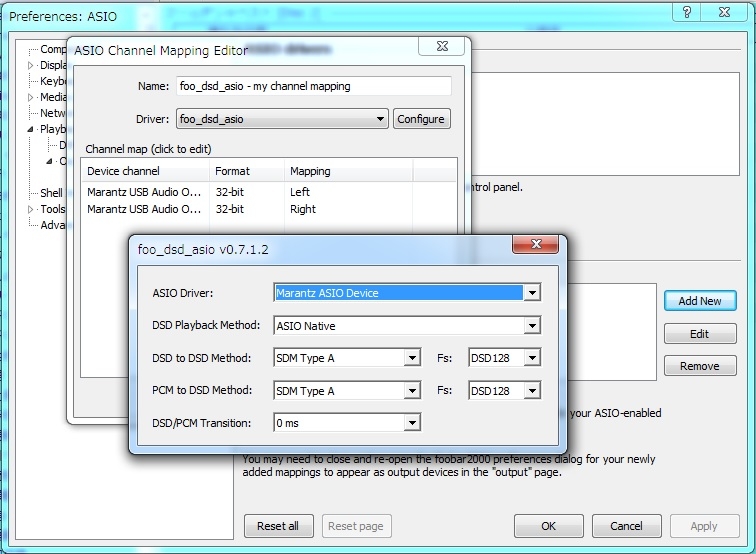The height and width of the screenshot is (554, 756).
Task: Close the foo_dsd_asio dialog
Action: 536,244
